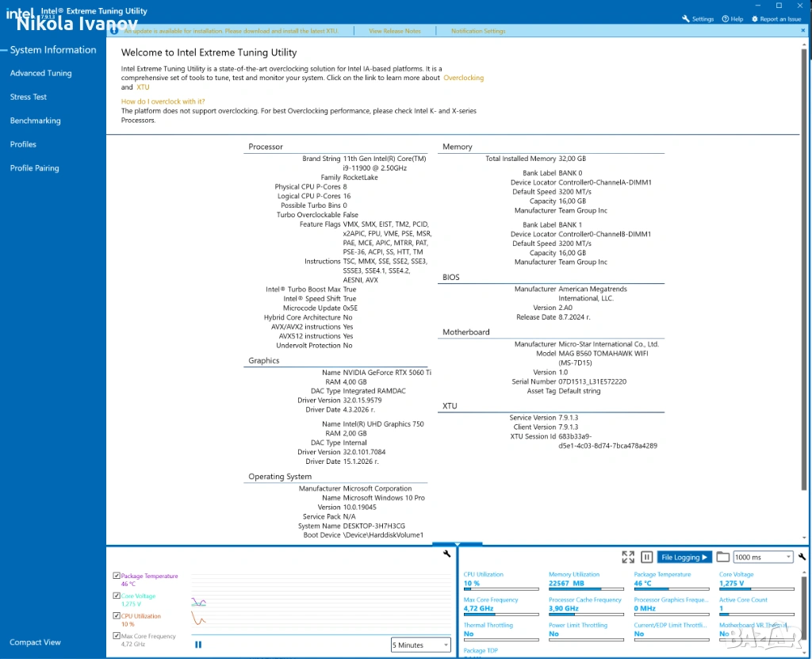Dismiss the update notification banner
812x659 pixels.
pyautogui.click(x=804, y=31)
